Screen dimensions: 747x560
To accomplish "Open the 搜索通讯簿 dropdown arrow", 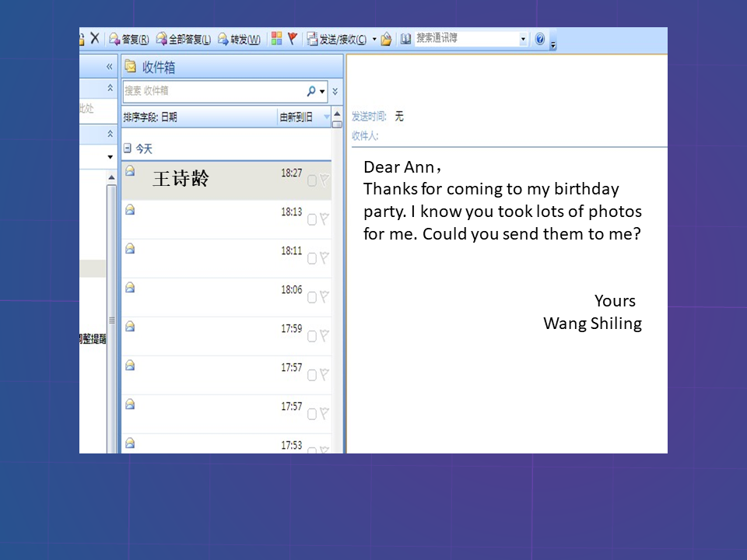I will [x=523, y=39].
